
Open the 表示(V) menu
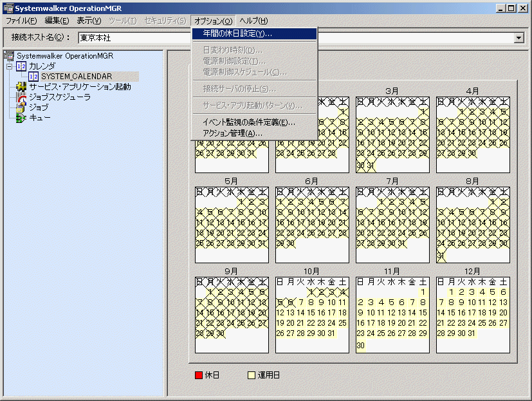tap(89, 21)
